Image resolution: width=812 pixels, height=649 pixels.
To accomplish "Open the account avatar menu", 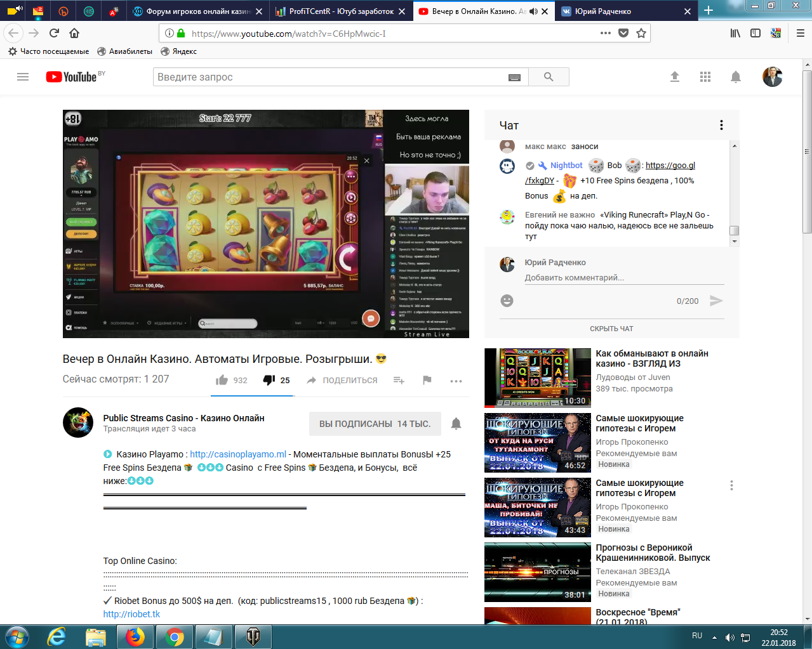I will [x=773, y=77].
